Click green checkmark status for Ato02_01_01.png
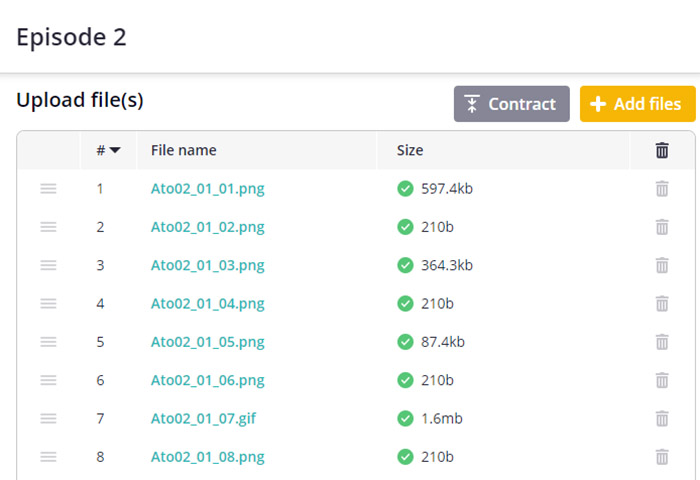 point(405,188)
